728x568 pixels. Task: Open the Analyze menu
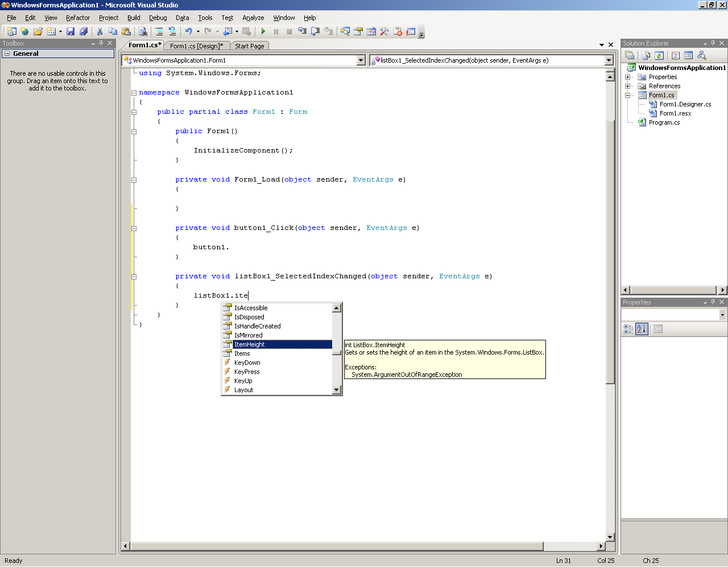coord(253,18)
